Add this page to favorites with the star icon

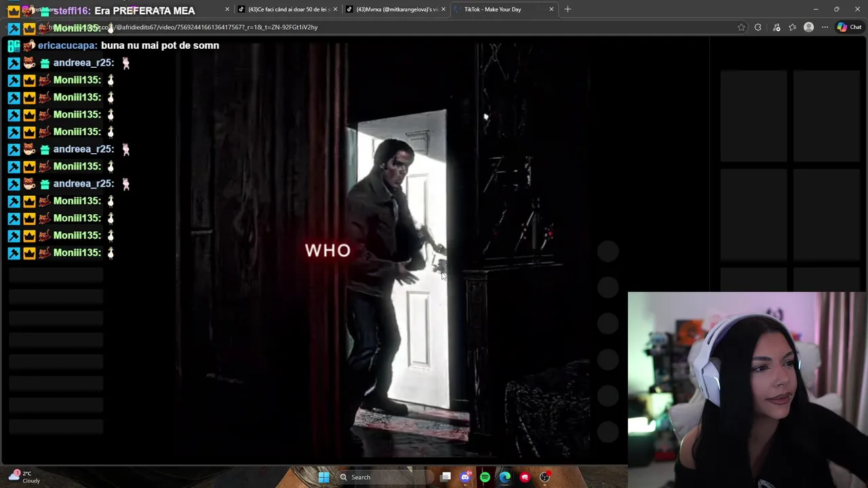[741, 27]
